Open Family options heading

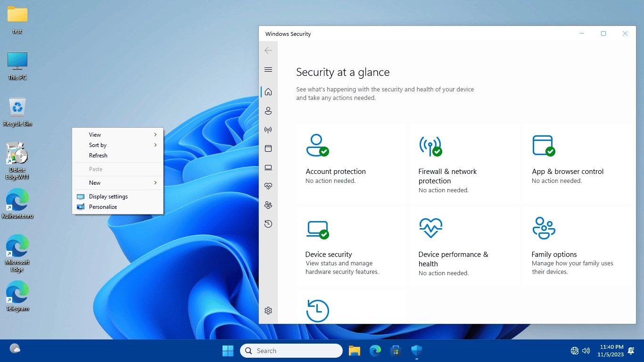click(554, 255)
